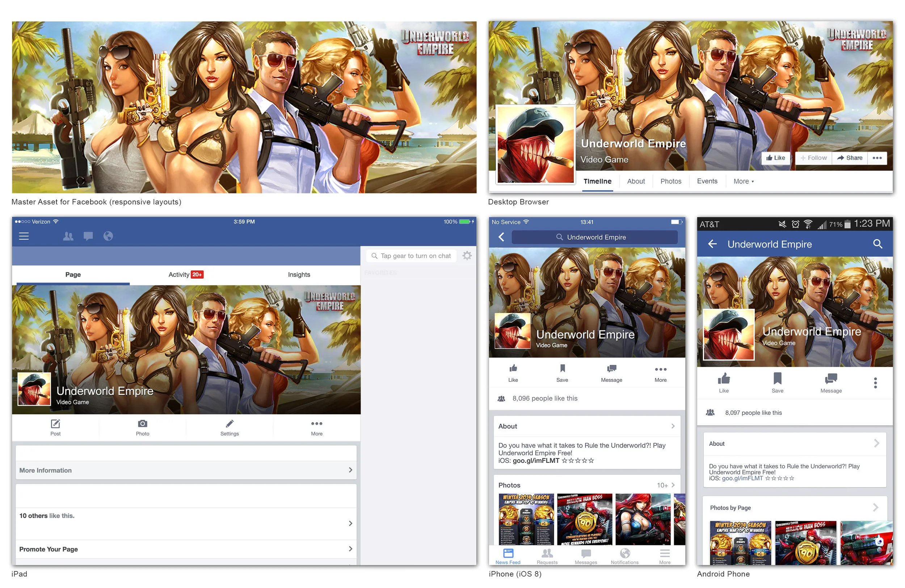Tap the Android back arrow
This screenshot has width=905, height=588.
click(x=712, y=244)
